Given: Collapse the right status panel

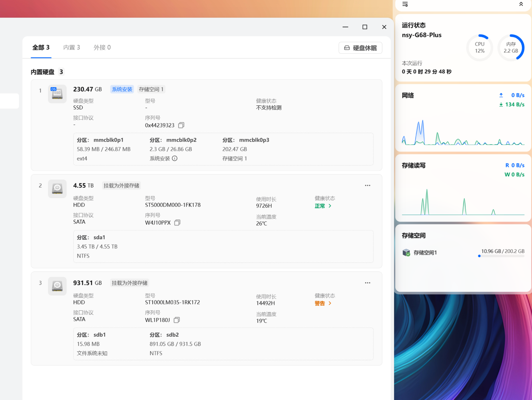Looking at the screenshot, I should [x=521, y=4].
